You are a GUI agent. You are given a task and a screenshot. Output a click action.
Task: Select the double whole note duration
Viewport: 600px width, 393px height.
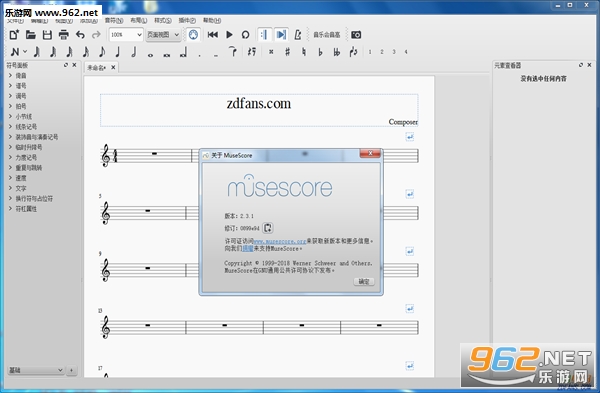[167, 55]
